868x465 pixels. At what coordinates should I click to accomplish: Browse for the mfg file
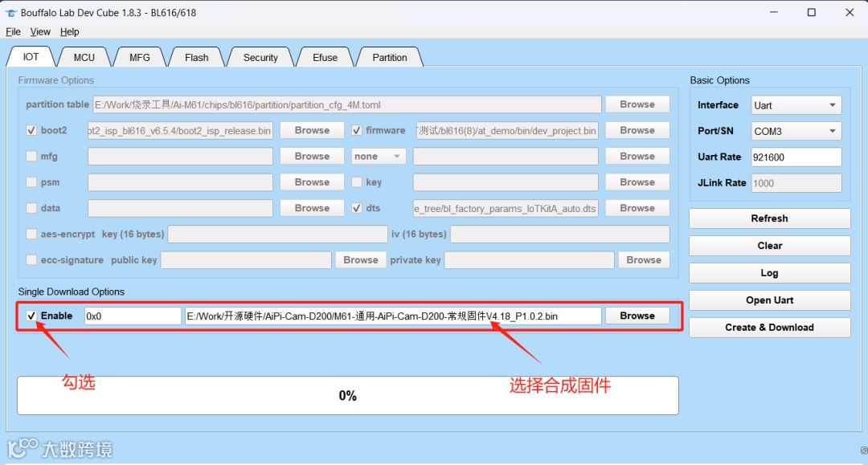pos(312,157)
